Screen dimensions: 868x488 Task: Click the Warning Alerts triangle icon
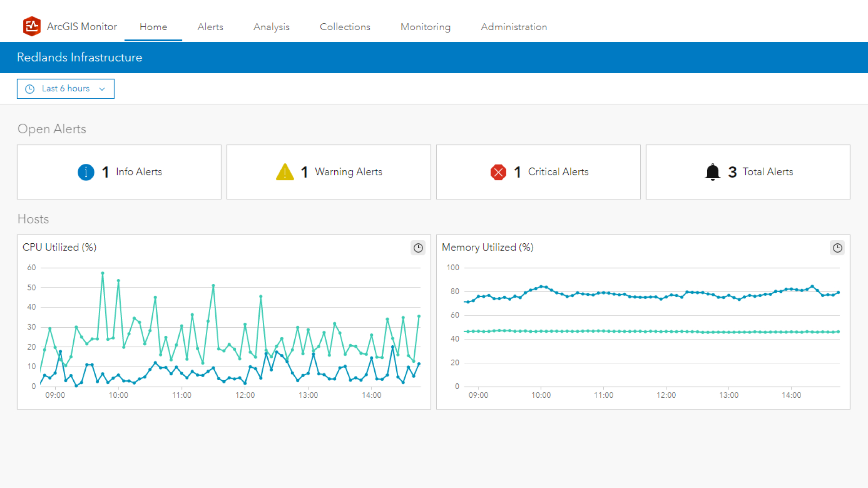pos(285,171)
